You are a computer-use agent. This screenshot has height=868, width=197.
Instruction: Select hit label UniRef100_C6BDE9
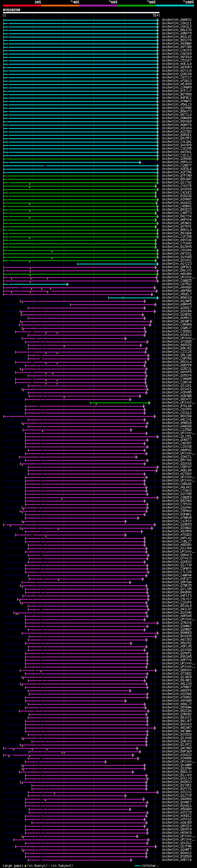(177, 497)
